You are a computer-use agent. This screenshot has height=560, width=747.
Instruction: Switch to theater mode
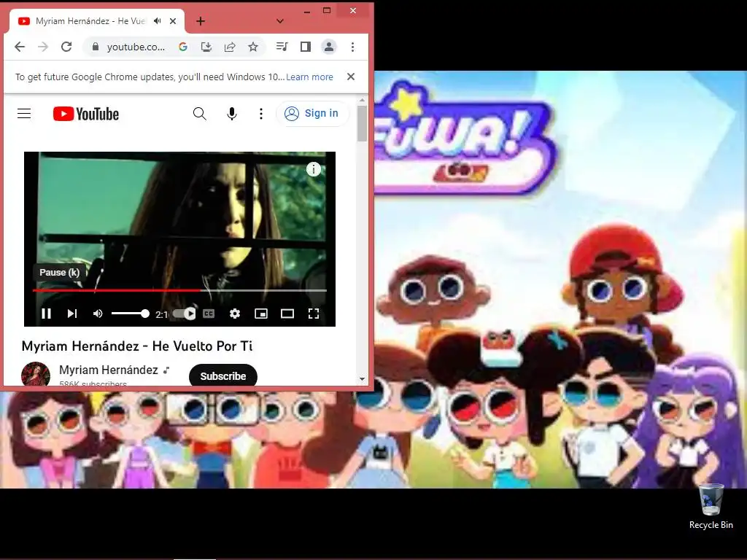pos(287,314)
